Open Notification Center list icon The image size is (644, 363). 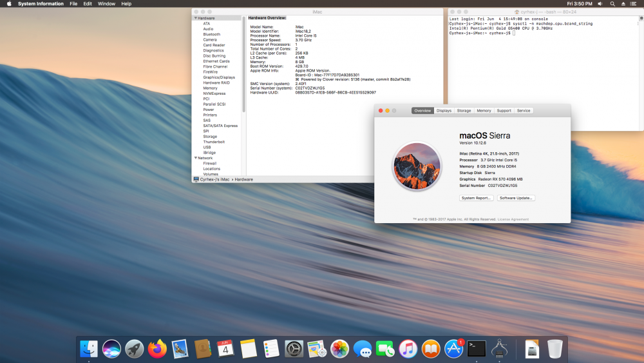[633, 4]
